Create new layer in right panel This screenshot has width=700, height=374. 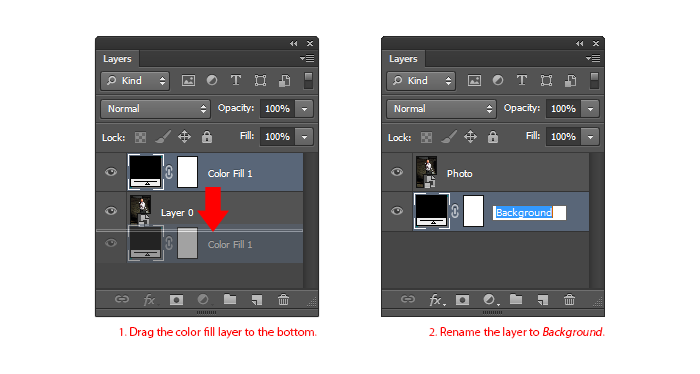542,300
